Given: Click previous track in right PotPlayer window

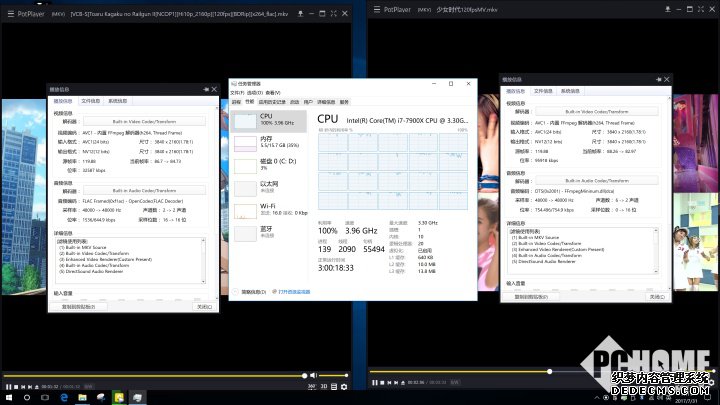Looking at the screenshot, I should [389, 382].
